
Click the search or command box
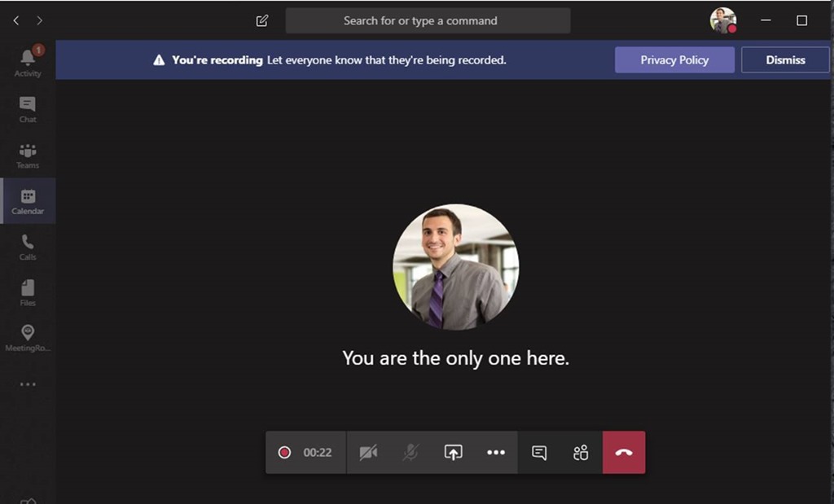click(x=428, y=20)
